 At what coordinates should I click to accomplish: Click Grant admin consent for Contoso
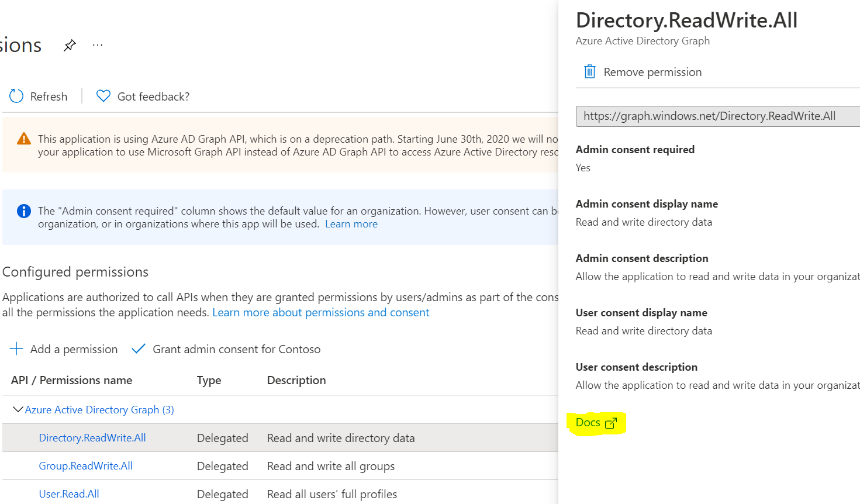[x=236, y=348]
